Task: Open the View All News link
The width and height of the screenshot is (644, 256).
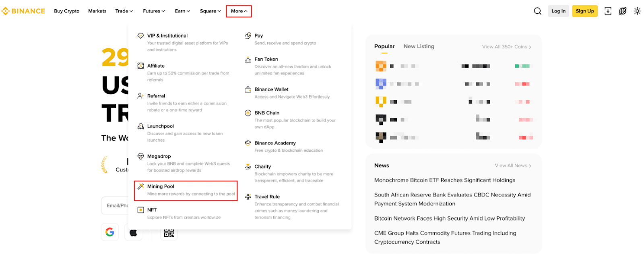Action: point(513,165)
